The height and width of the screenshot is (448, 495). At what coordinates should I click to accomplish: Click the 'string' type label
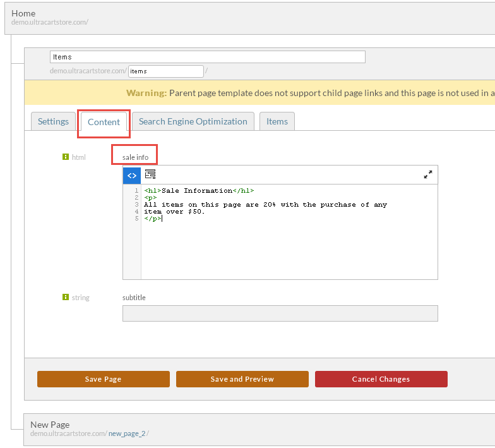(81, 297)
